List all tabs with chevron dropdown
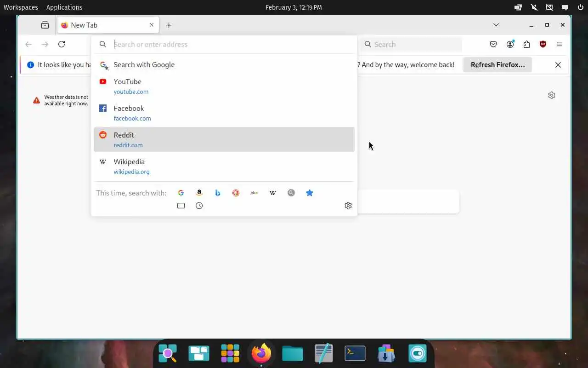Viewport: 588px width, 368px height. (496, 25)
